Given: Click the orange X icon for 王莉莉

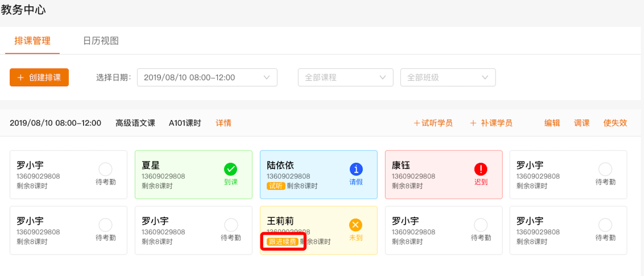Looking at the screenshot, I should (x=356, y=225).
